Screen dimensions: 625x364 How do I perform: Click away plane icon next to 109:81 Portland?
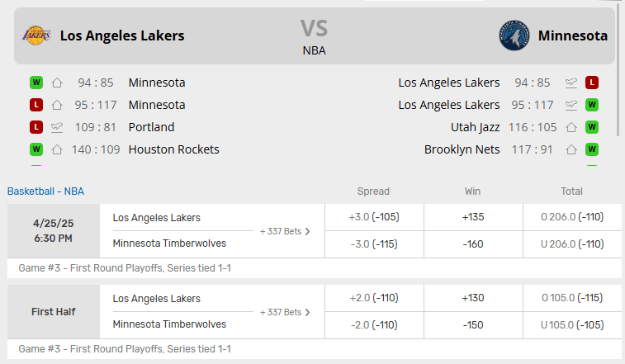point(57,127)
